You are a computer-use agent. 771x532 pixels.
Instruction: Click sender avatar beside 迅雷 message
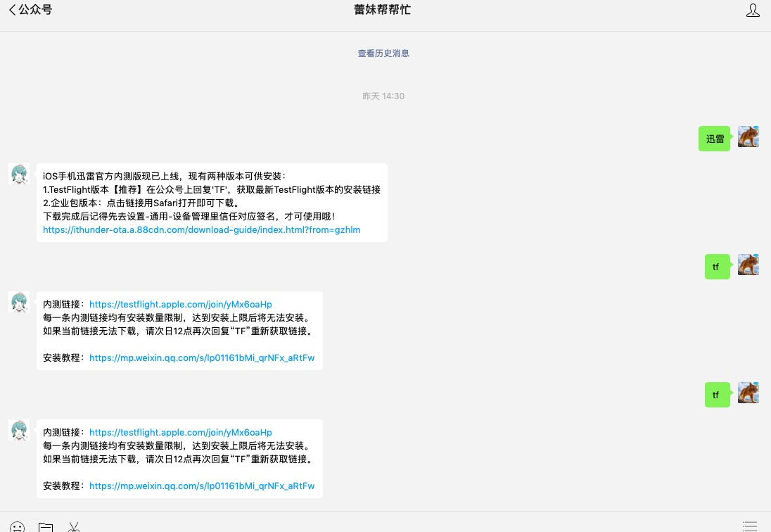(748, 137)
